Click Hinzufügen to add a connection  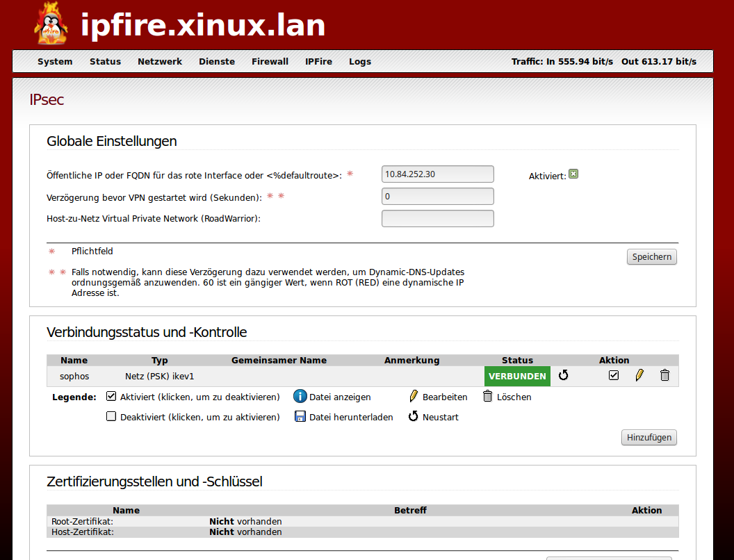[649, 438]
